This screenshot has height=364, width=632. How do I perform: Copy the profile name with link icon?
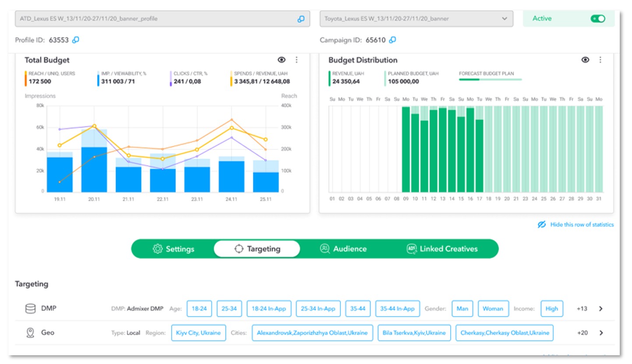pos(301,19)
